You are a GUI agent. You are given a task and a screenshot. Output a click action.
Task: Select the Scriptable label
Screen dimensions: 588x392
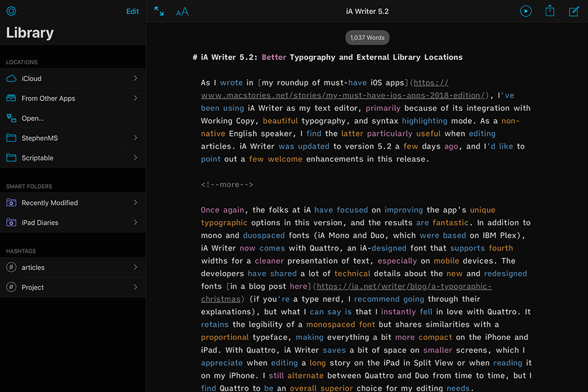tap(37, 158)
